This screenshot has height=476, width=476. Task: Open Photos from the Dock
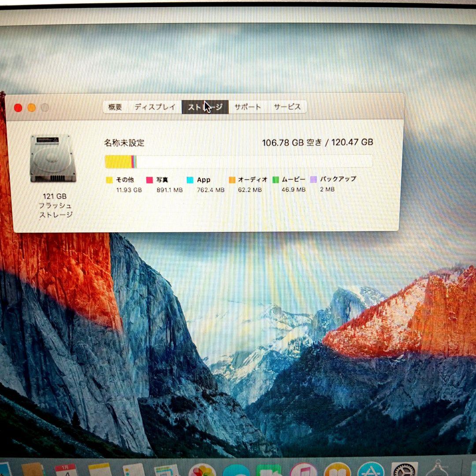tap(202, 470)
